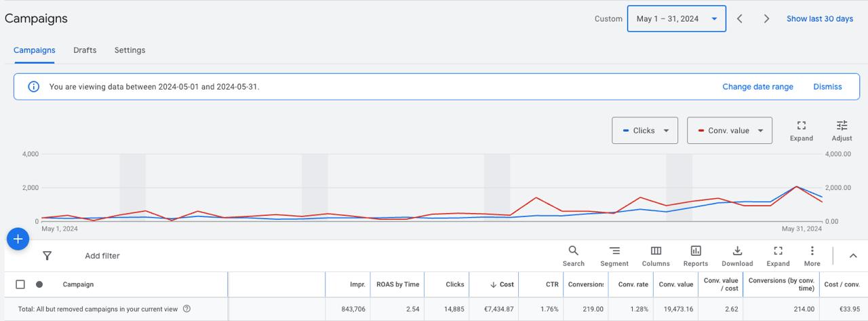Click the Search magnifier icon in table toolbar
Screen dimensions: 868x321
tap(573, 255)
